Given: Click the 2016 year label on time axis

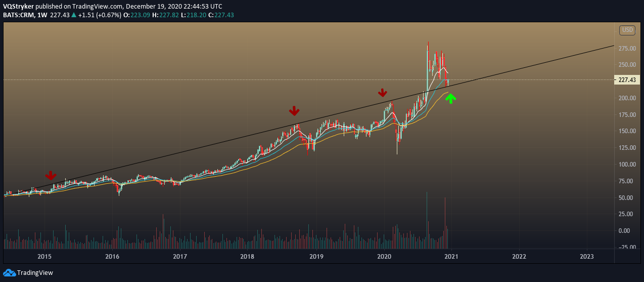Looking at the screenshot, I should coord(112,257).
